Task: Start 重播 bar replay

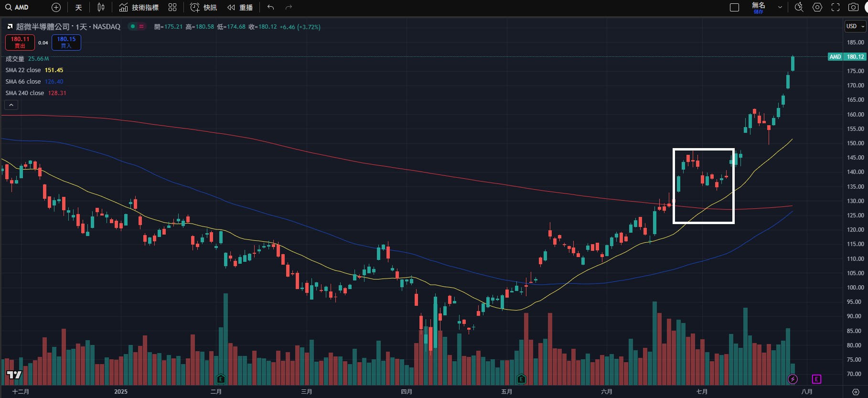Action: click(240, 7)
